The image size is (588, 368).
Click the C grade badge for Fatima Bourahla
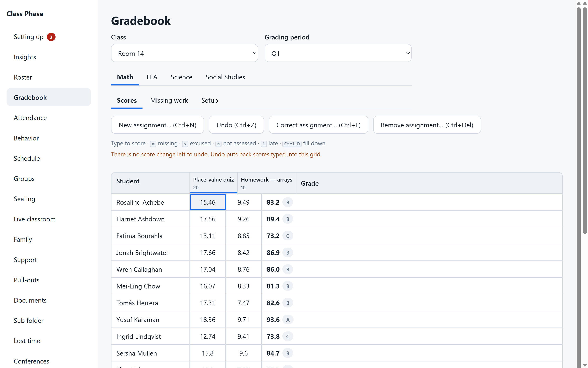288,236
